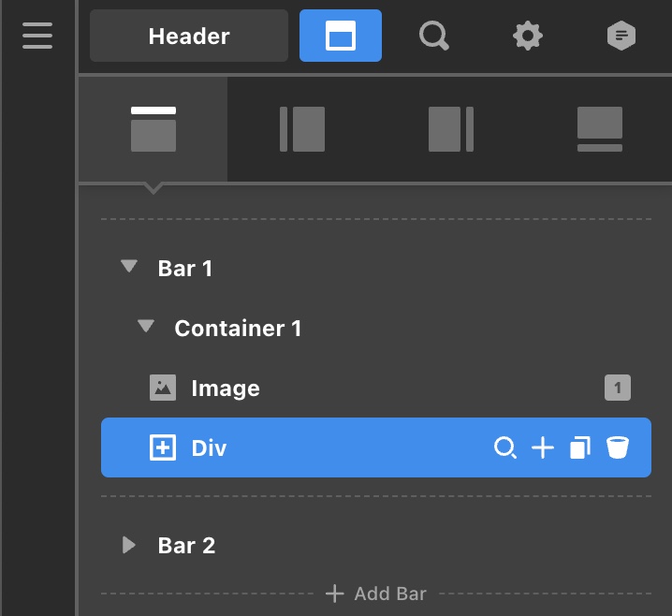Open the search magnifier in top toolbar
The image size is (672, 616).
click(433, 36)
